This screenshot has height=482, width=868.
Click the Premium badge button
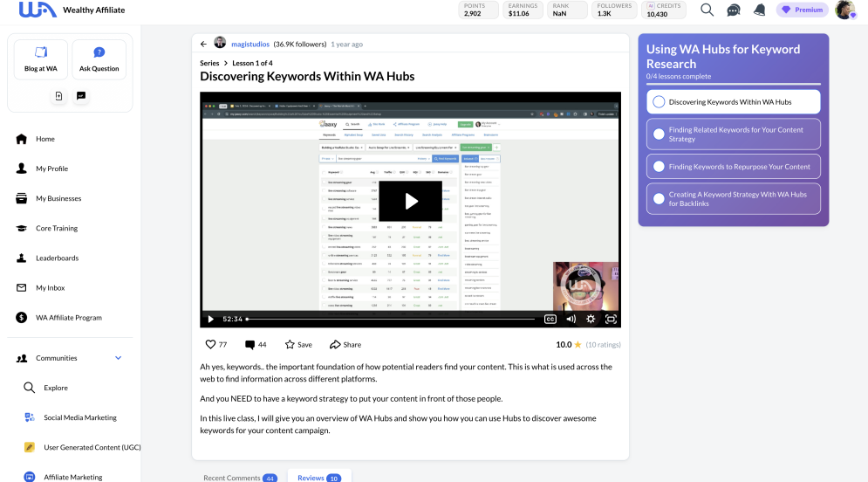pyautogui.click(x=802, y=10)
